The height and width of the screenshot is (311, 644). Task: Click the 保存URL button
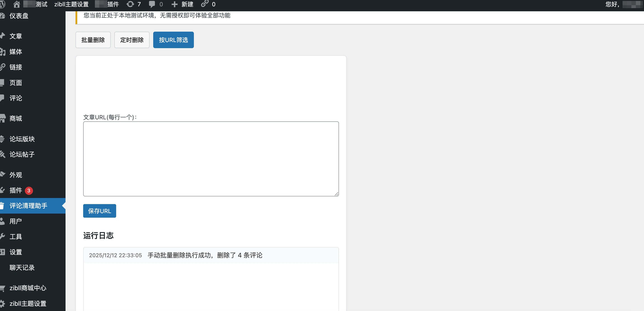[x=99, y=211]
